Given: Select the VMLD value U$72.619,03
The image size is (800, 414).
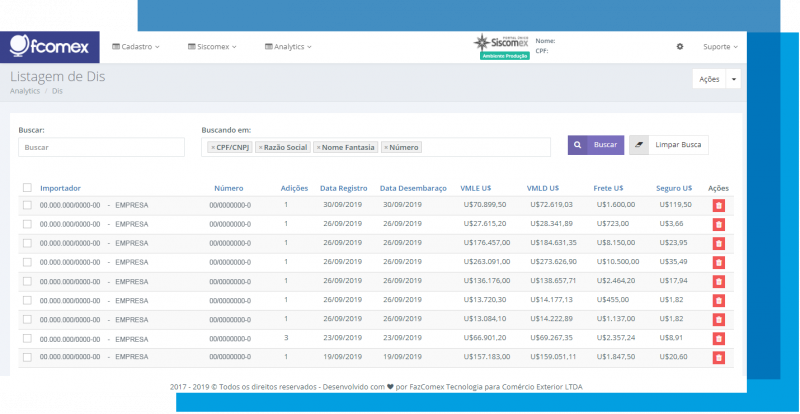Looking at the screenshot, I should (552, 204).
